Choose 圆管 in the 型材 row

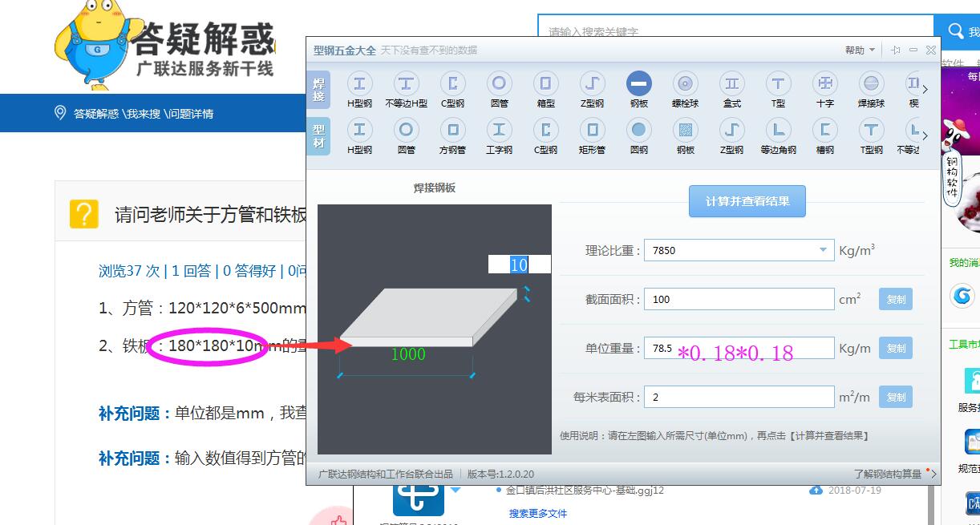coord(406,135)
